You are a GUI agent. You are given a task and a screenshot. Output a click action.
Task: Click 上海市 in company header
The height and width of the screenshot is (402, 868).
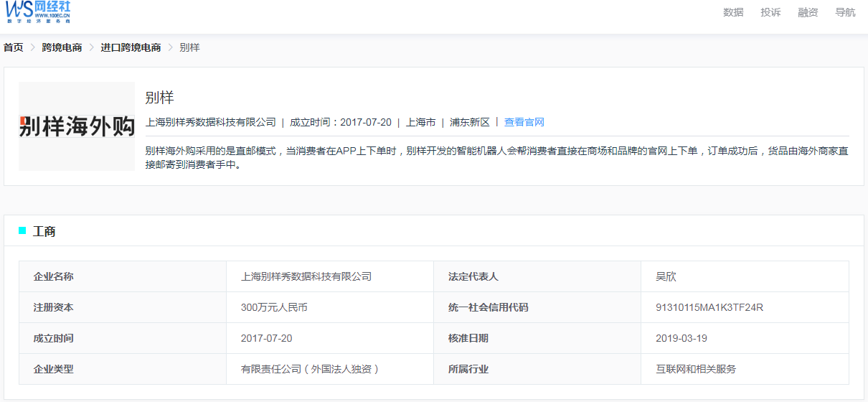coord(420,122)
